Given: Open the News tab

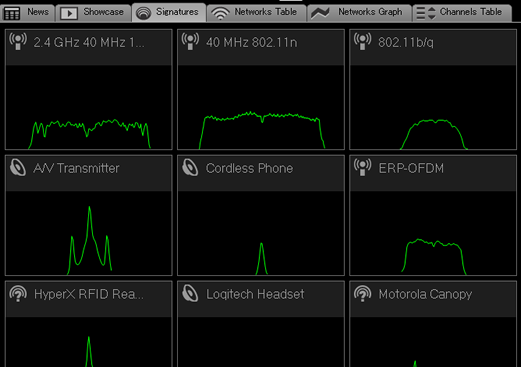Looking at the screenshot, I should pos(27,13).
